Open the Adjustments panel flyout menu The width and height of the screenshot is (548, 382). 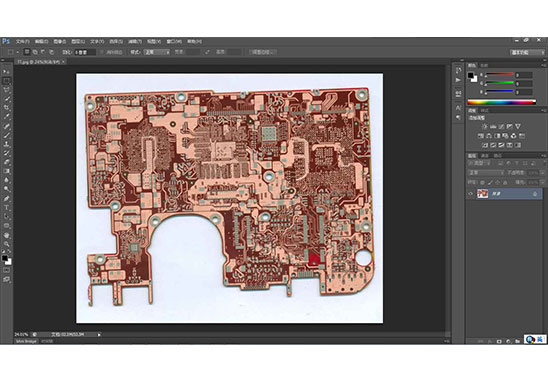coord(543,110)
